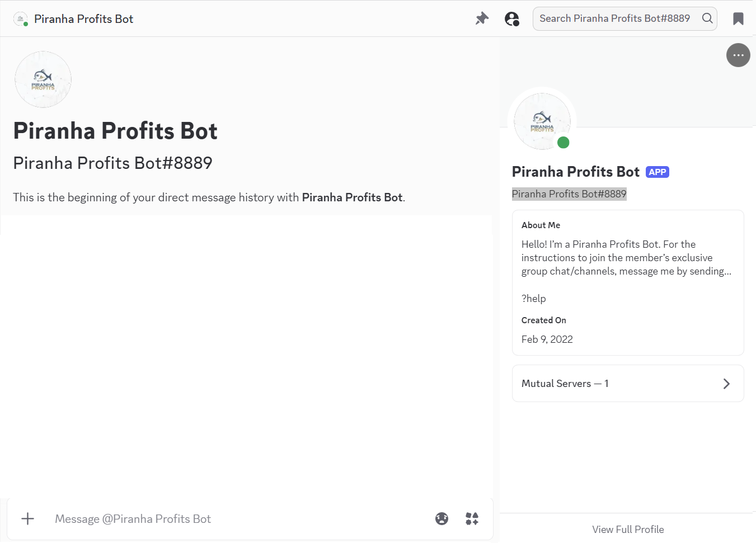Click the green online status indicator

564,143
